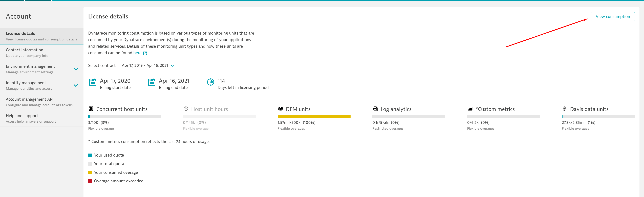Screen dimensions: 644x197
Task: Click the Host unit hours progress bar
Action: click(x=219, y=116)
